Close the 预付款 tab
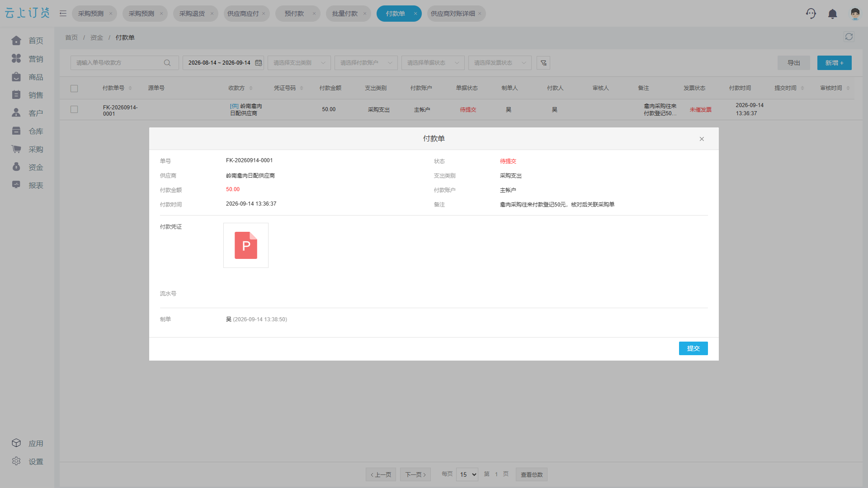868x488 pixels. [314, 14]
